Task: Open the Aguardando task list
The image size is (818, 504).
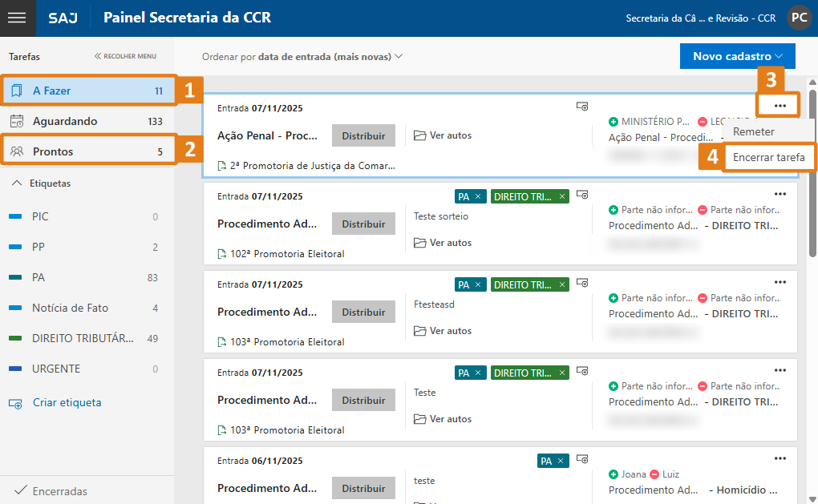Action: (x=65, y=121)
